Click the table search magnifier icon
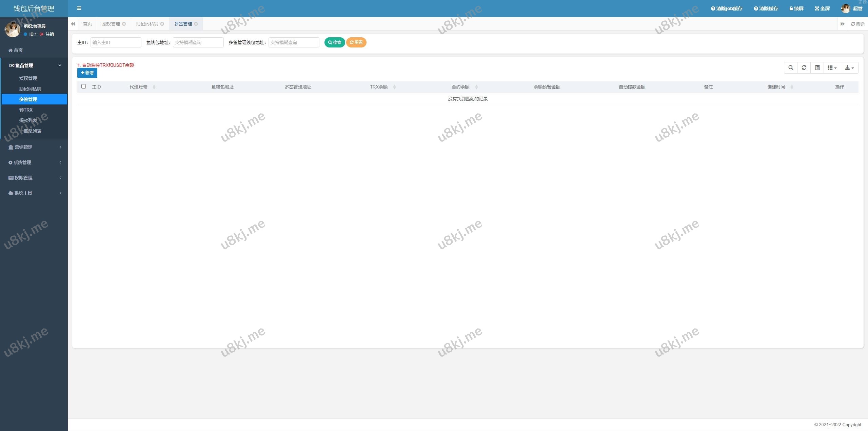Image resolution: width=868 pixels, height=431 pixels. coord(791,68)
